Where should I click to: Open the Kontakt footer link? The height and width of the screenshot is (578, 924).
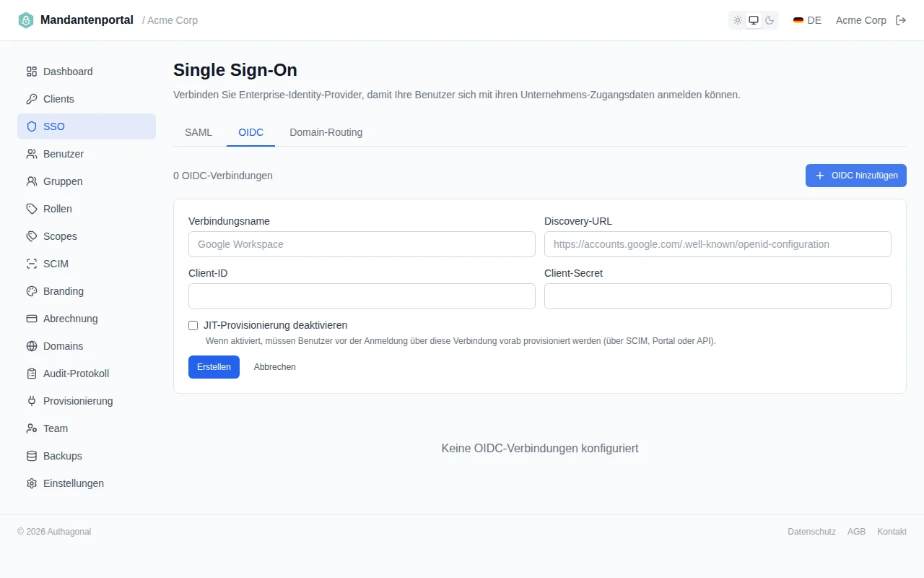click(x=892, y=532)
